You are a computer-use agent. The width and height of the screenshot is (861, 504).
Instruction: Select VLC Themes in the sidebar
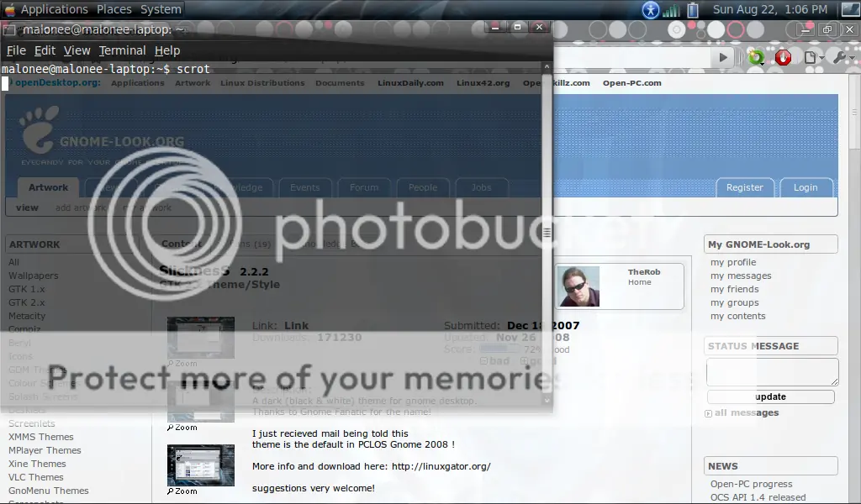[x=35, y=477]
